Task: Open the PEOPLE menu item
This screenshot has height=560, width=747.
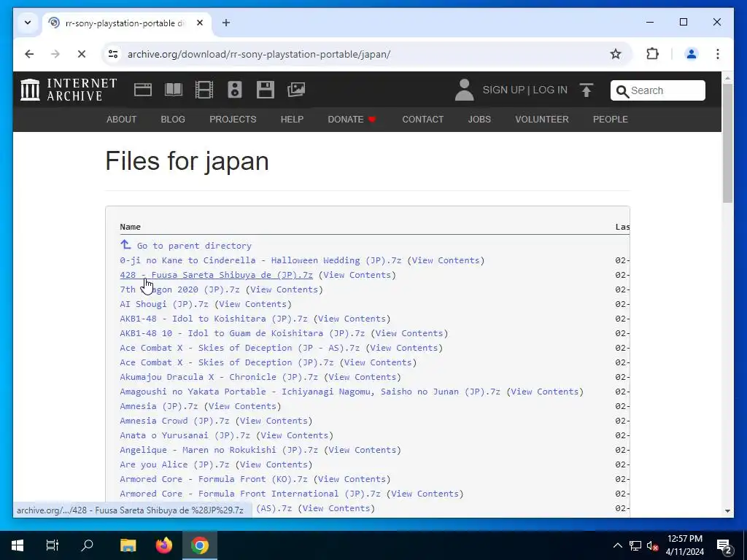Action: point(611,119)
